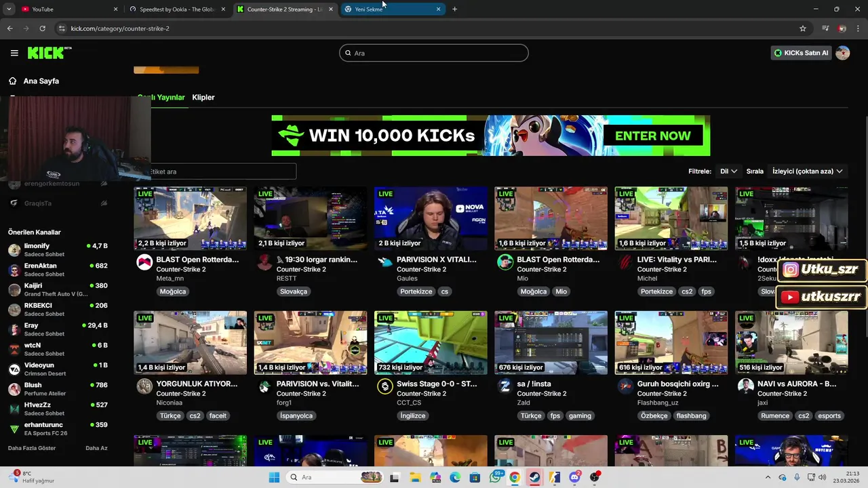
Task: Click the Ana Sayfa home icon
Action: tap(12, 81)
